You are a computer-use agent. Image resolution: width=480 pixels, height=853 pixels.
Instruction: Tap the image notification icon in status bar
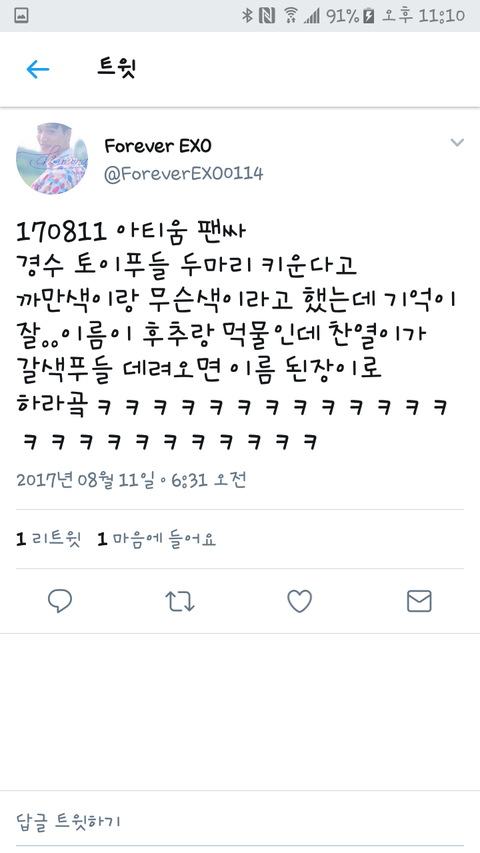(21, 16)
